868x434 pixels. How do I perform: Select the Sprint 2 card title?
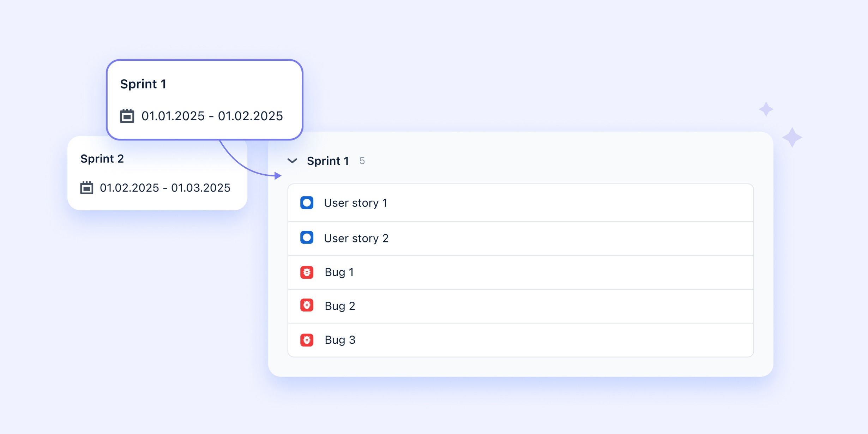(102, 159)
